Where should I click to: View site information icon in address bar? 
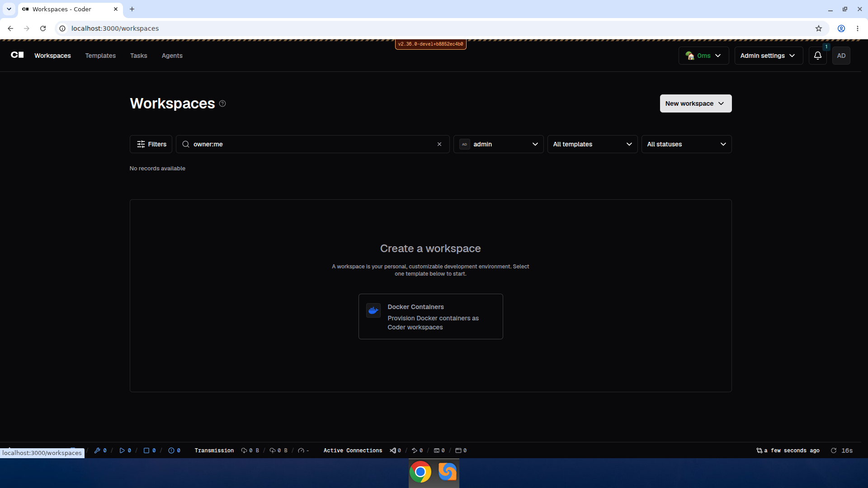[62, 28]
